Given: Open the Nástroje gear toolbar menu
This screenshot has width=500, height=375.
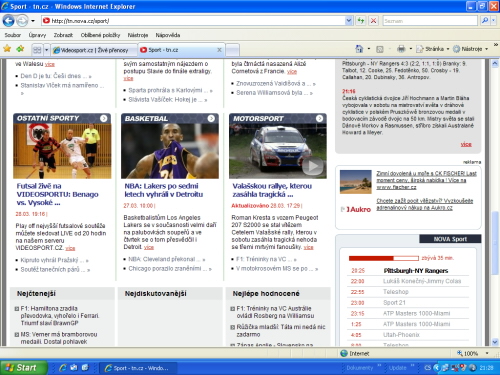Looking at the screenshot, I should pyautogui.click(x=470, y=49).
